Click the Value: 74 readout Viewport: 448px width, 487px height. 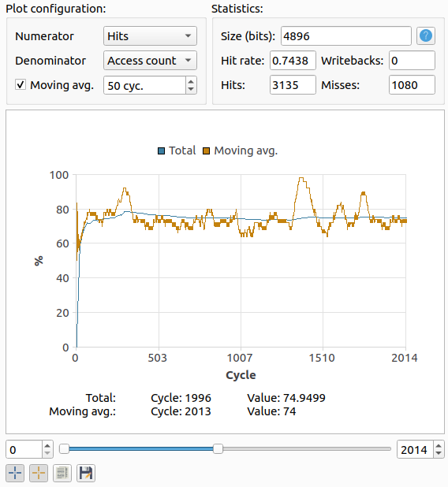[271, 411]
